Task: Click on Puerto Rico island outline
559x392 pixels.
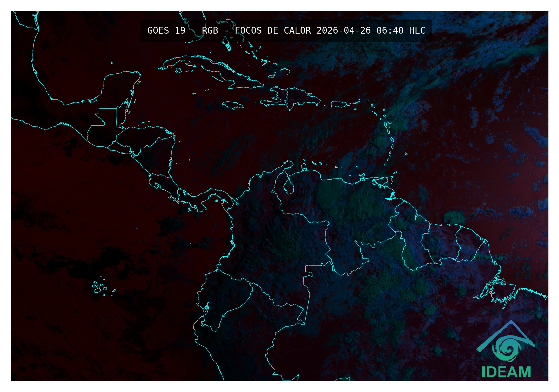Action: coord(339,104)
